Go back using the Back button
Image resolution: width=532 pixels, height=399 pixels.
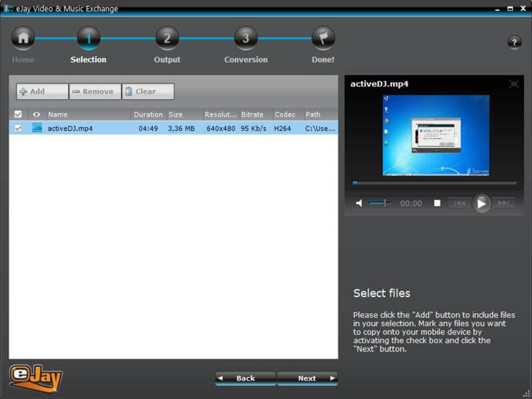click(244, 378)
